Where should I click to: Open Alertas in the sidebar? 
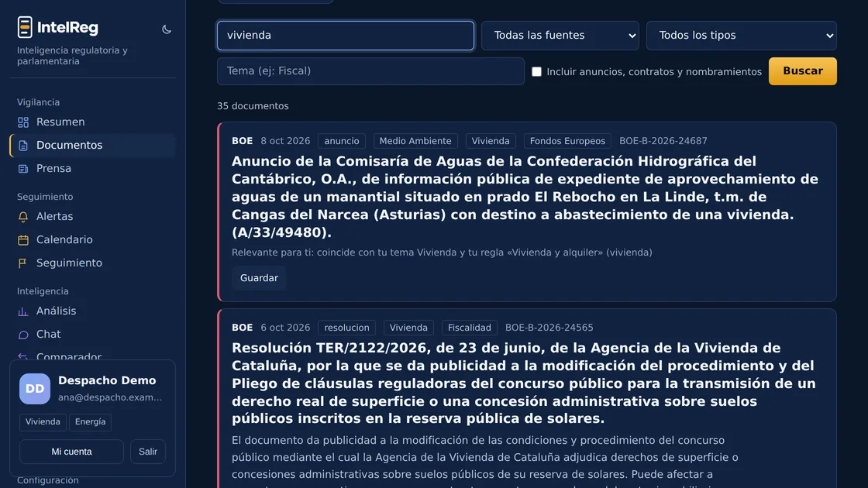pos(92,216)
